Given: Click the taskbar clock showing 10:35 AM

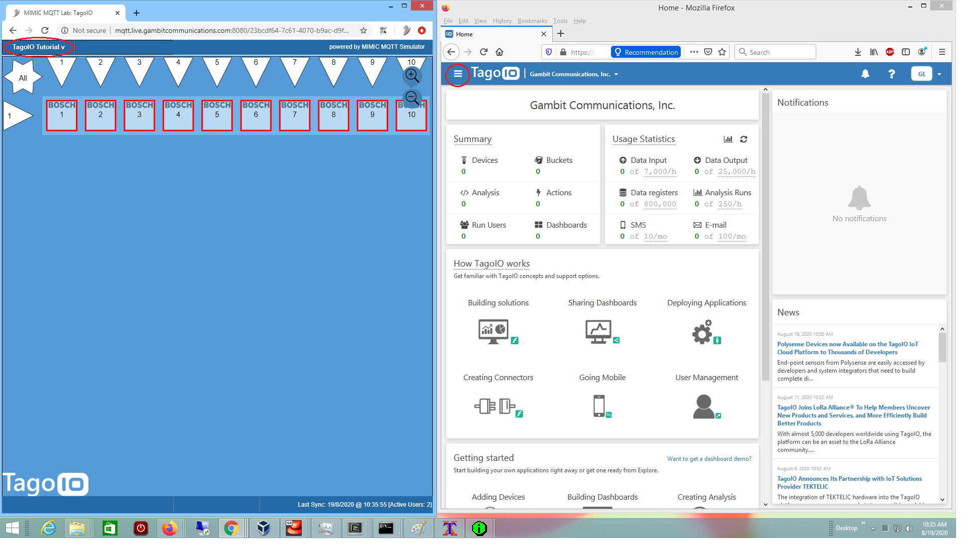Looking at the screenshot, I should 934,528.
